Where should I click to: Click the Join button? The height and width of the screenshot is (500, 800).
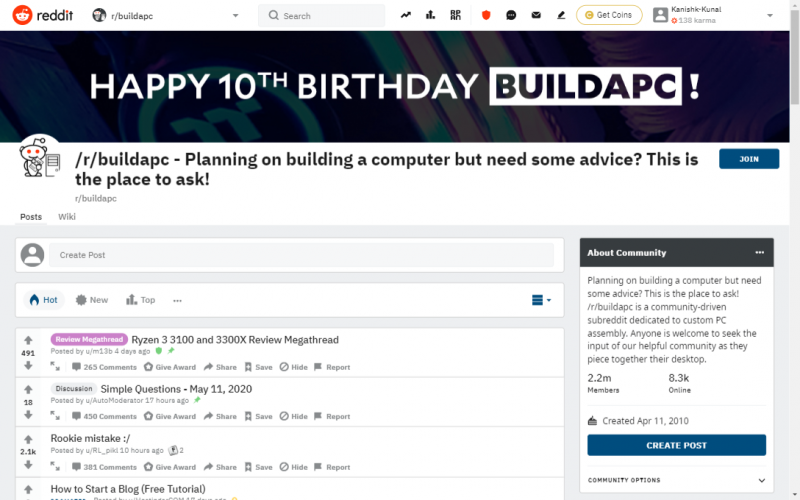[x=748, y=159]
